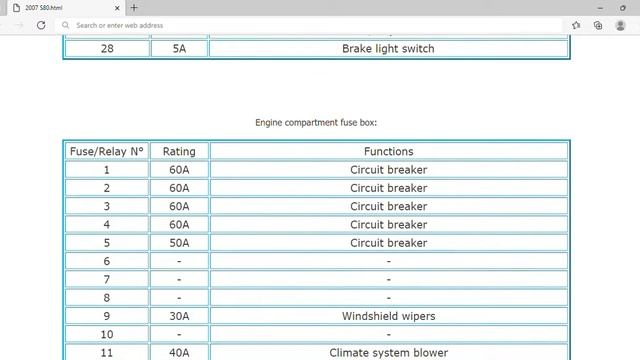
Task: Select 'Circuit breaker' in fuse row 3
Action: coord(389,207)
